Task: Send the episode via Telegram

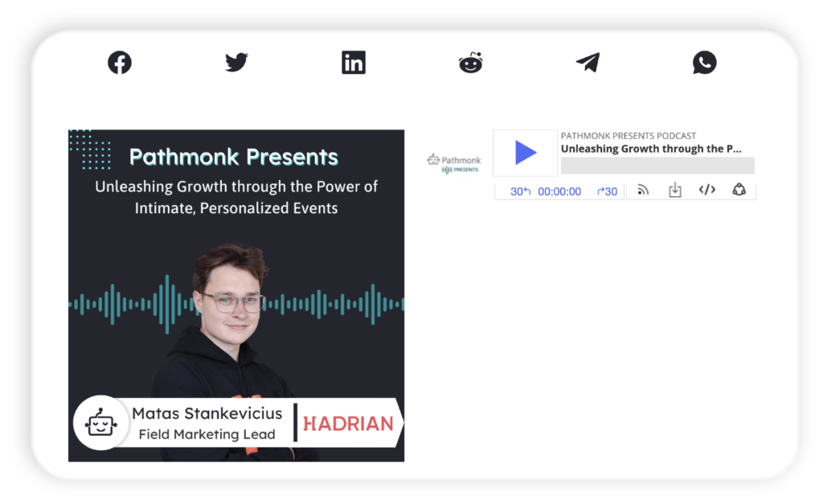Action: (x=588, y=63)
